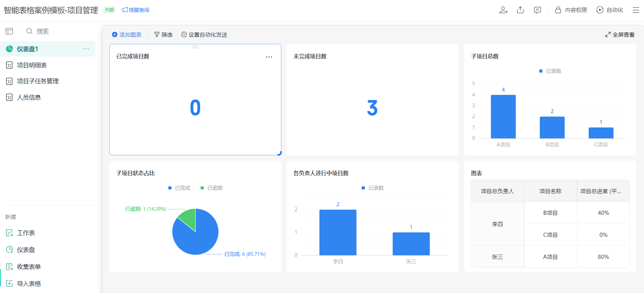Screen dimensions: 644x293
Task: Click the share export icon
Action: (520, 10)
